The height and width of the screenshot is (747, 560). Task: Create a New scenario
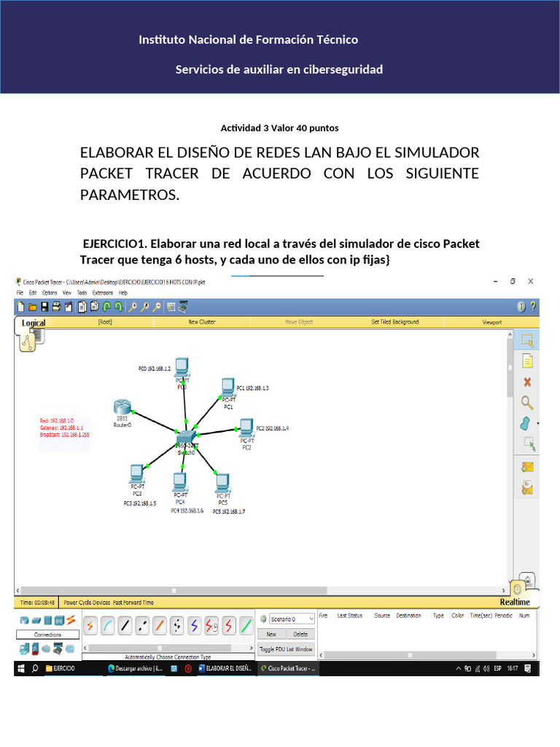point(271,634)
